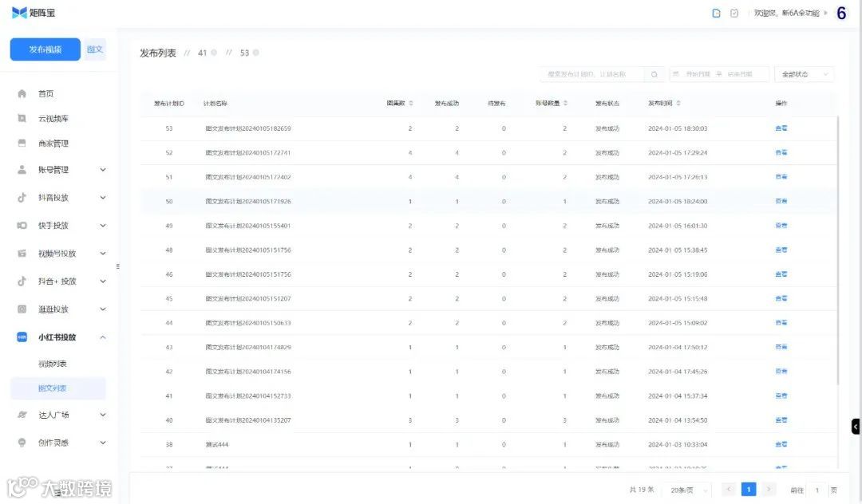The image size is (862, 504).
Task: Click the blue 小红书投放 icon
Action: pos(22,337)
